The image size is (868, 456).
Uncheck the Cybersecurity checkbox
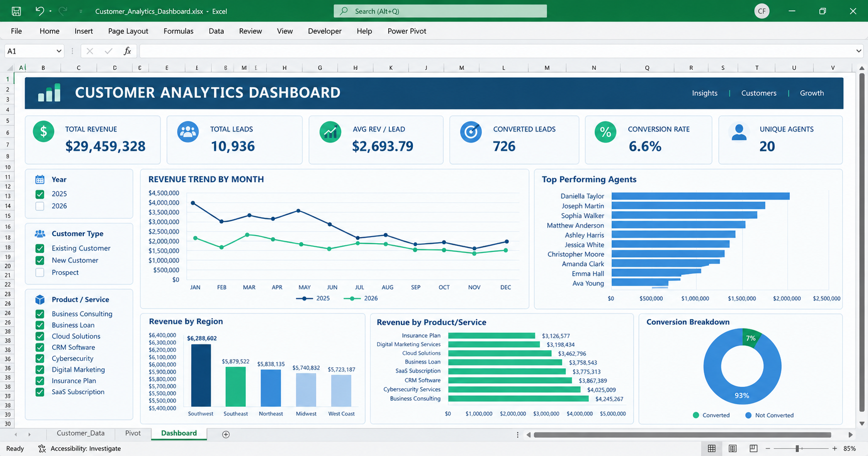(x=40, y=359)
